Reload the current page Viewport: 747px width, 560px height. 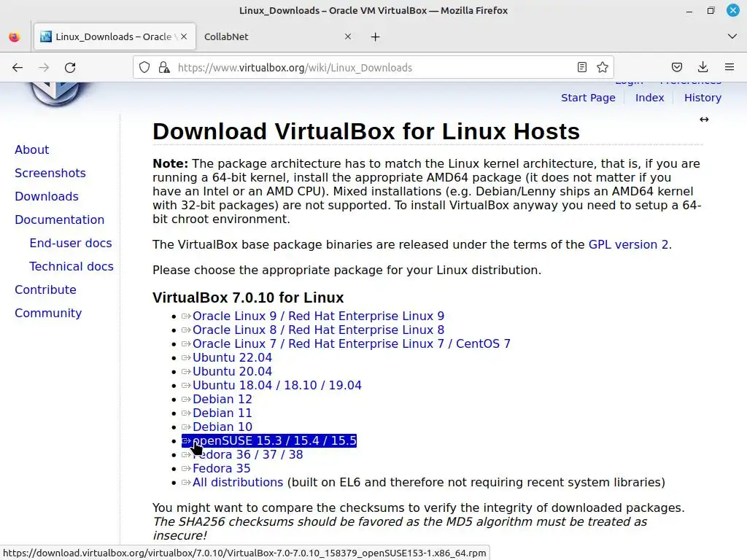click(x=70, y=68)
